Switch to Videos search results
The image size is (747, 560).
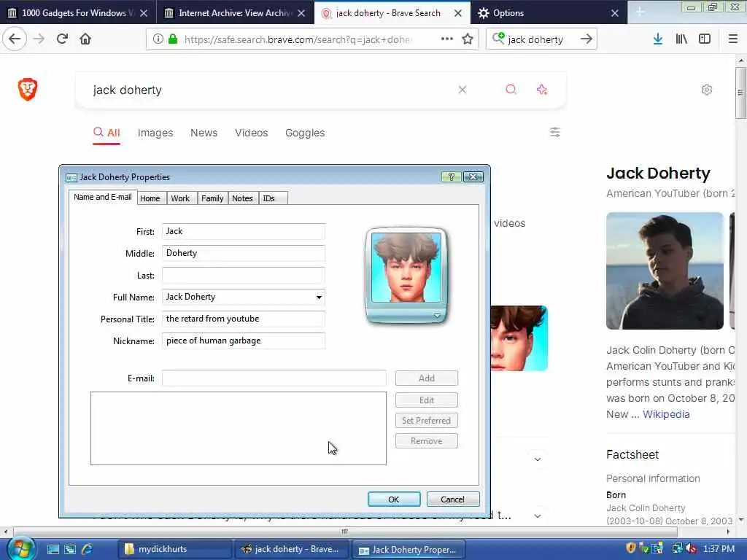pyautogui.click(x=252, y=133)
